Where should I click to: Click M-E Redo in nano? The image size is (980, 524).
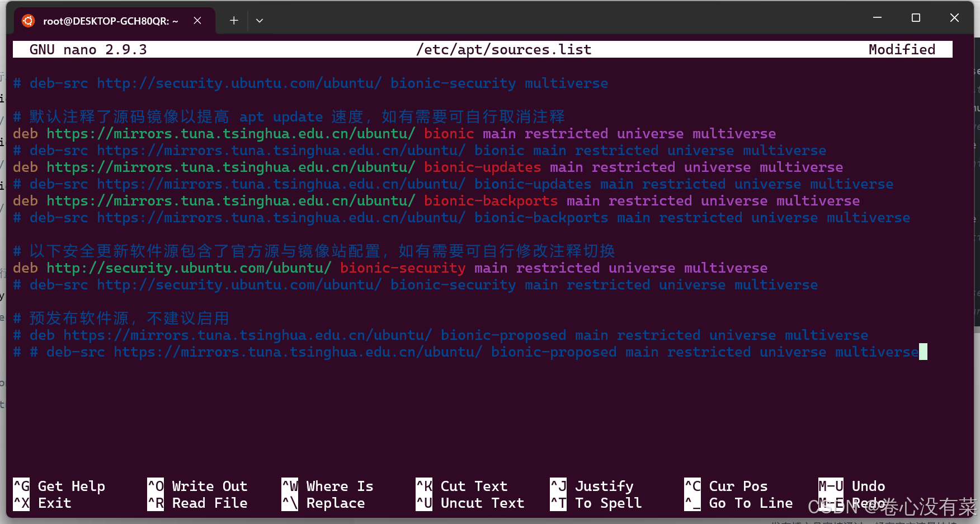(x=851, y=503)
